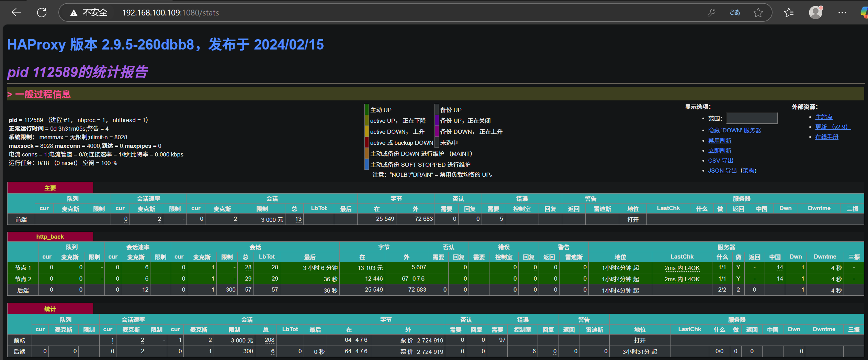Viewport: 868px width, 360px height.
Task: Click the 节点 1 server row name
Action: pyautogui.click(x=23, y=268)
